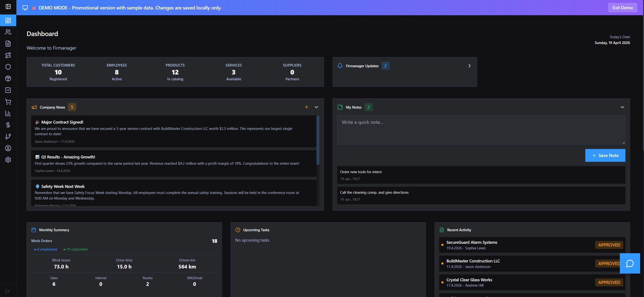Open BuildMaster Construction LLC activity entry

pos(532,264)
